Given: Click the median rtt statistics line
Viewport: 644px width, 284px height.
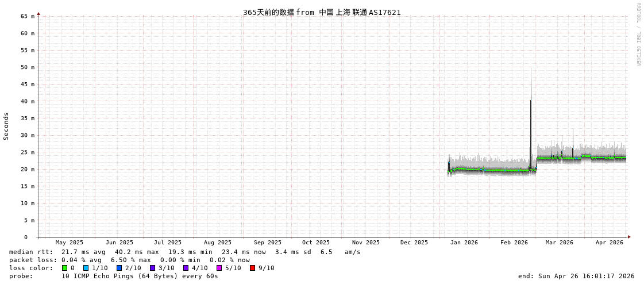Looking at the screenshot, I should pyautogui.click(x=185, y=252).
